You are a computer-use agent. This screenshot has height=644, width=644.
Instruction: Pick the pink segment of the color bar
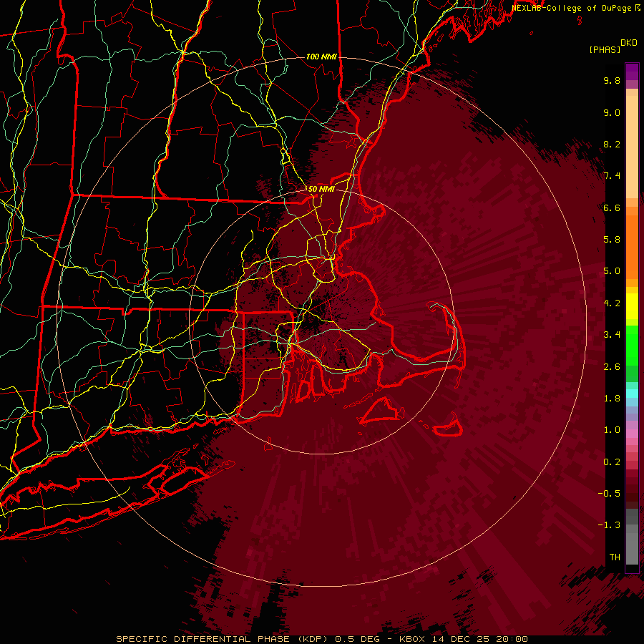tap(632, 434)
